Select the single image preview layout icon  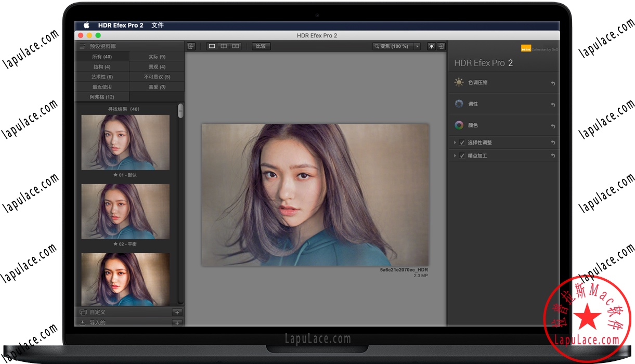coord(212,46)
